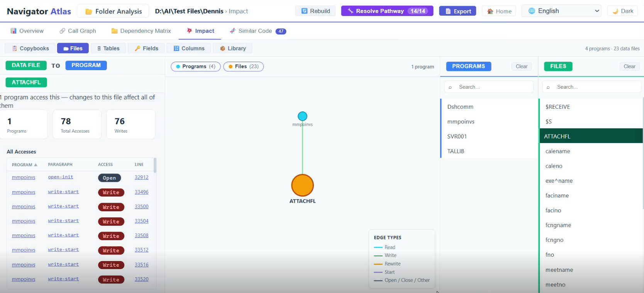Viewport: 644px width, 293px height.
Task: Click the green ATTACHFL chip
Action: [x=26, y=82]
